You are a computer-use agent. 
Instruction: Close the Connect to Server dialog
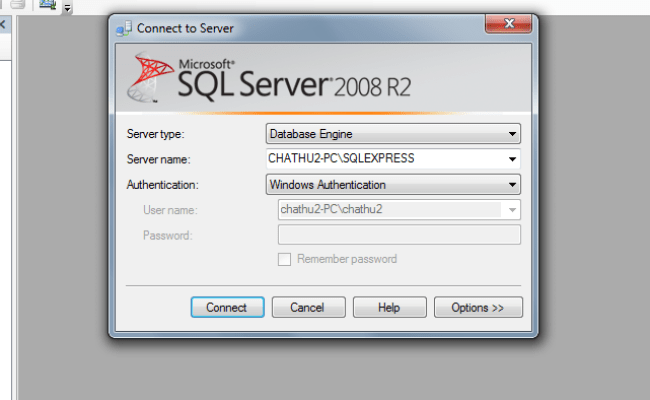[x=509, y=23]
